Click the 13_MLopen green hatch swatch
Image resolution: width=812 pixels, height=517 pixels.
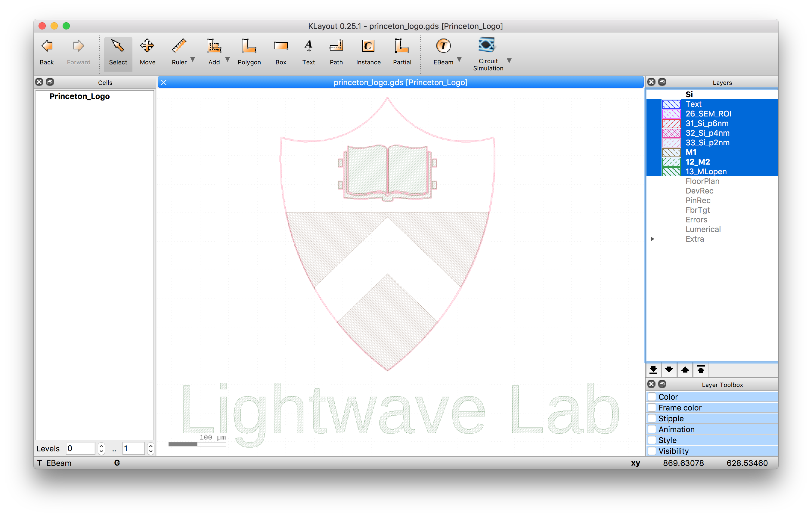point(671,172)
